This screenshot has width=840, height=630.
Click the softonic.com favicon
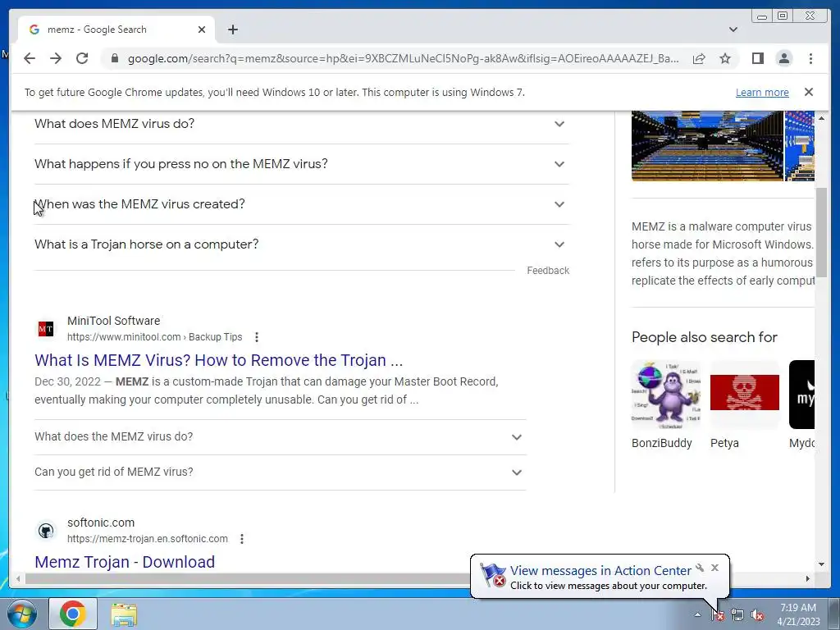pyautogui.click(x=46, y=531)
